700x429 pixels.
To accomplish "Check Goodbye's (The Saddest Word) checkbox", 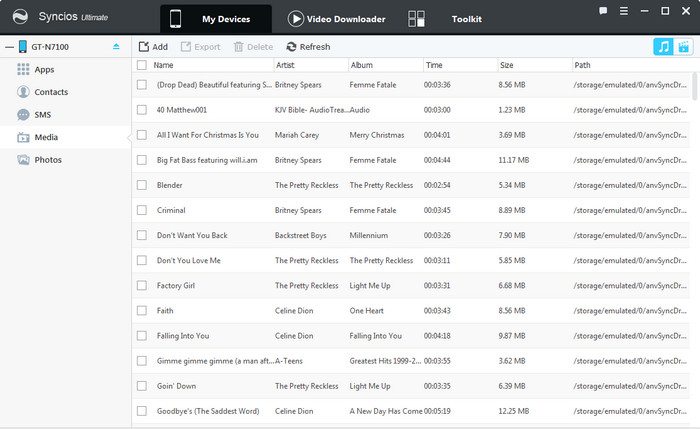I will point(142,411).
